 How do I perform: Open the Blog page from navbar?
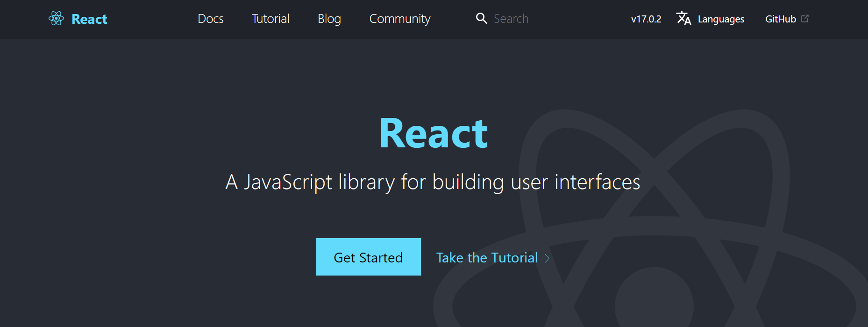point(329,19)
